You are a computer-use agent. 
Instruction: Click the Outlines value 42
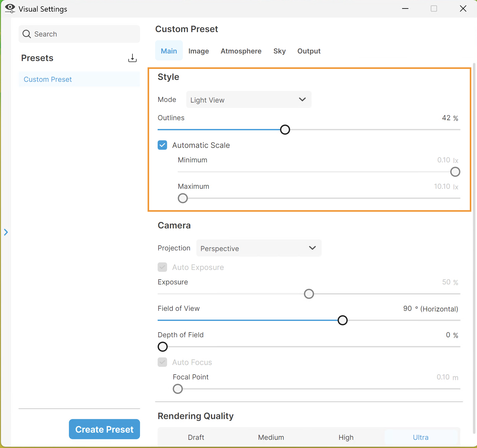[x=446, y=118]
